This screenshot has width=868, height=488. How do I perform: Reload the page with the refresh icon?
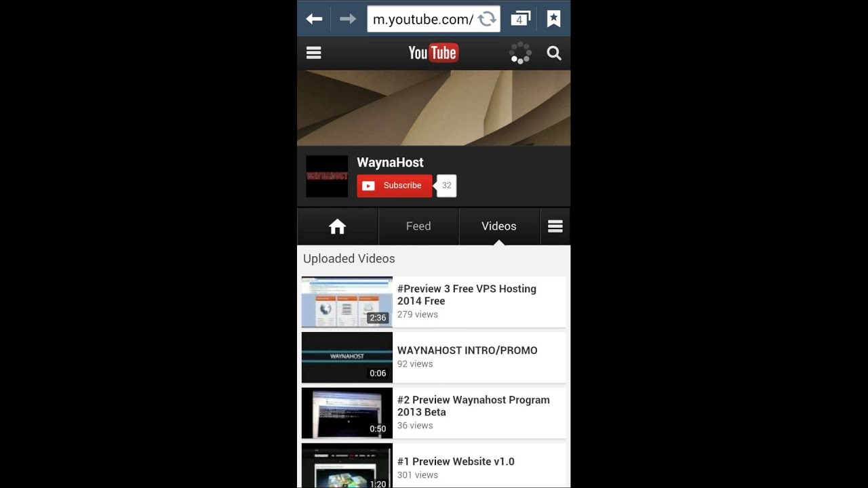(x=487, y=19)
